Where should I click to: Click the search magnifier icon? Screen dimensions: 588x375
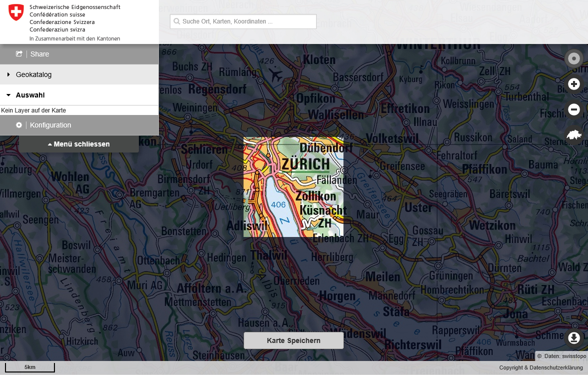click(x=177, y=21)
